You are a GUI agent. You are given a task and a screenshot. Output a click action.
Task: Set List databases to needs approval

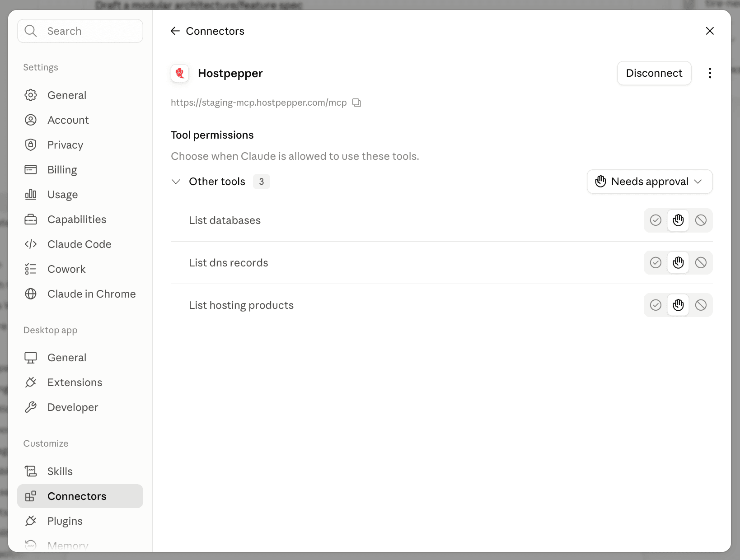678,220
